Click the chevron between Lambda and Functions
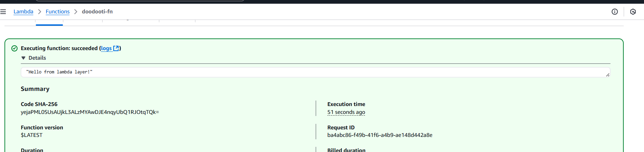This screenshot has width=644, height=152. tap(40, 12)
